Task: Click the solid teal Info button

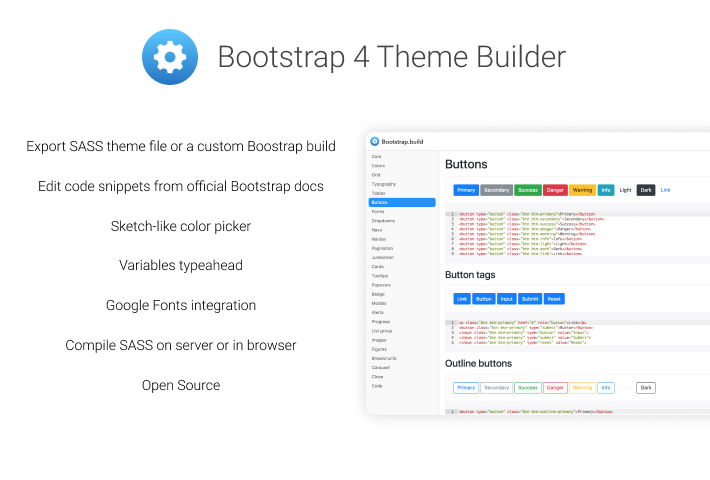Action: [606, 190]
